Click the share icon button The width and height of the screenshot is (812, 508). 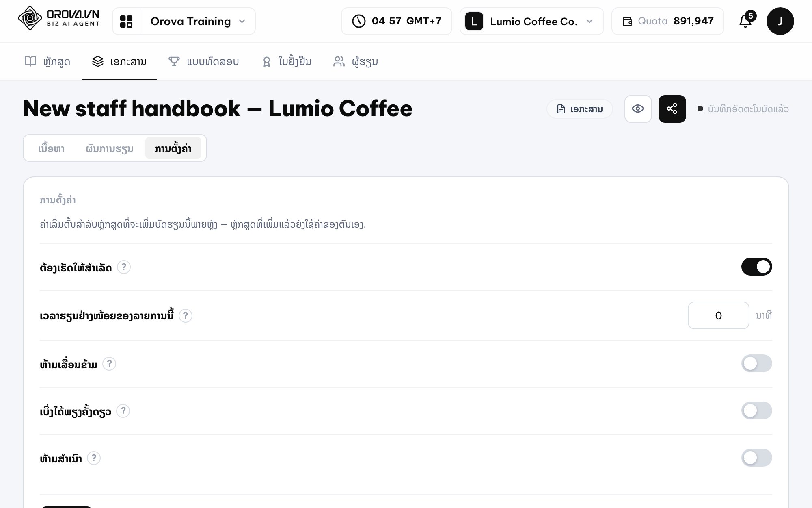672,109
